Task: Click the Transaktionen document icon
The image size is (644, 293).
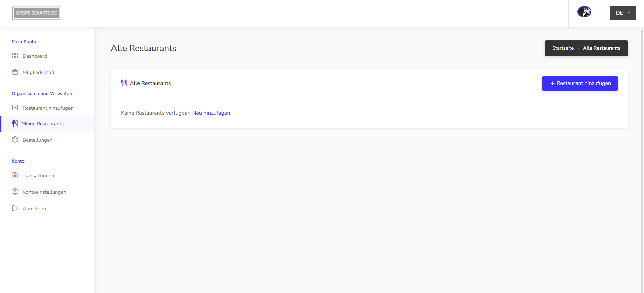Action: (15, 175)
